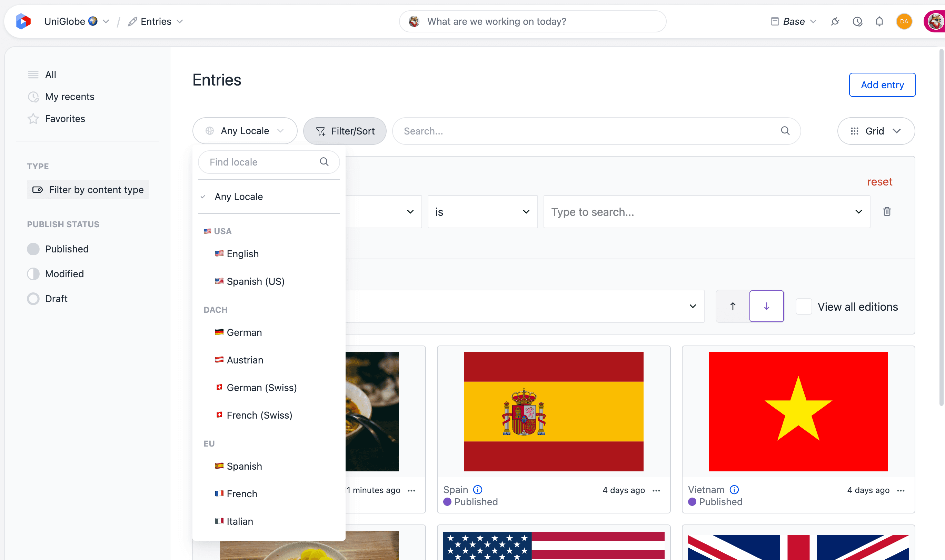Click the reset filter link
945x560 pixels.
pyautogui.click(x=879, y=181)
